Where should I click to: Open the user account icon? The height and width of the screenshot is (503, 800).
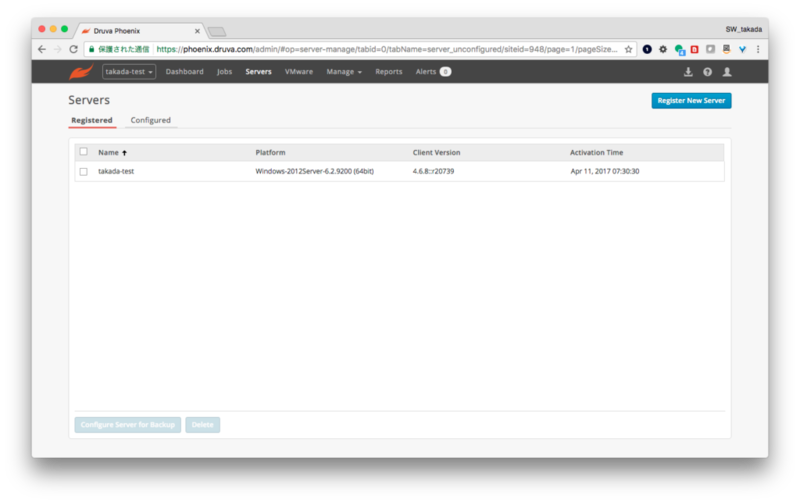point(727,72)
